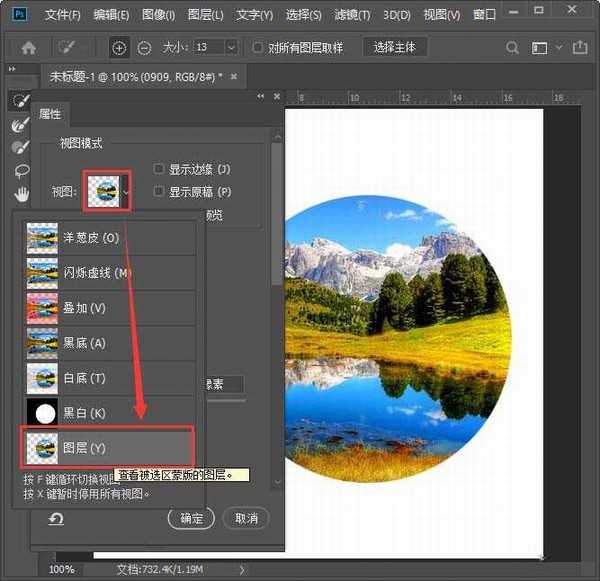600x581 pixels.
Task: Click the reset workspace arrow icon
Action: 57,518
